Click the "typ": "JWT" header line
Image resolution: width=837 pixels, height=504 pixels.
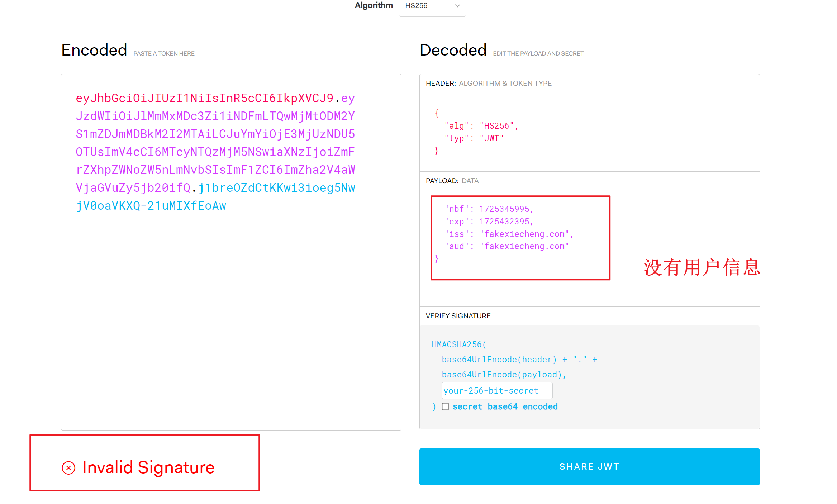coord(474,138)
